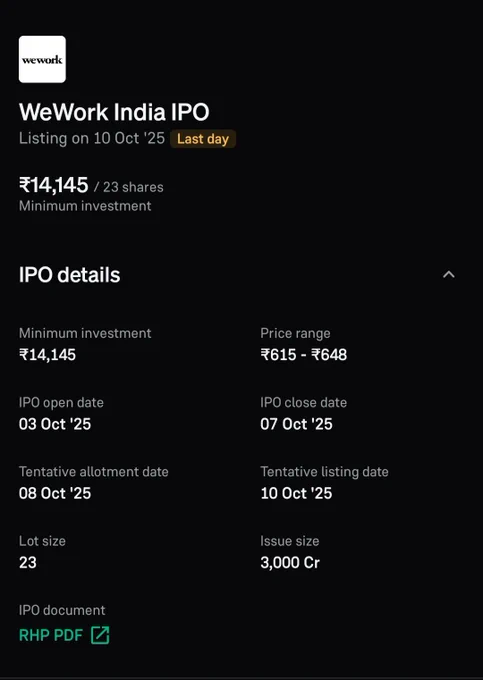Select the Price range value ₹615 - ₹648
This screenshot has width=483, height=680.
pyautogui.click(x=304, y=355)
